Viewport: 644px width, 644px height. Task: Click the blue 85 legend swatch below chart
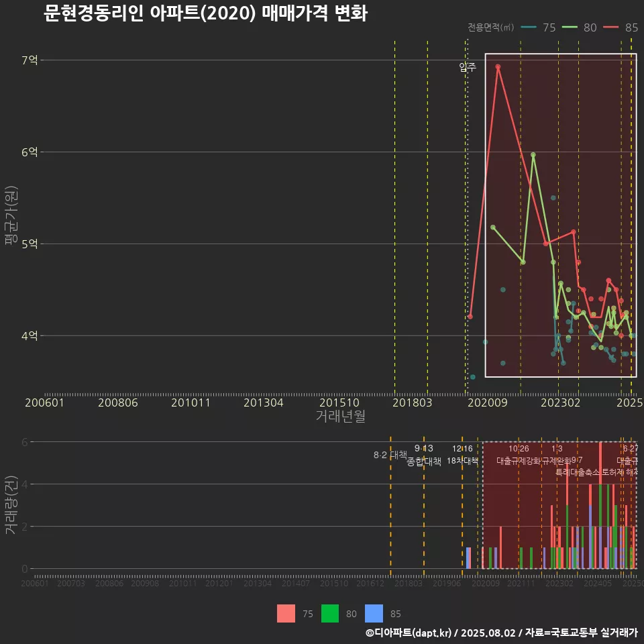[374, 614]
